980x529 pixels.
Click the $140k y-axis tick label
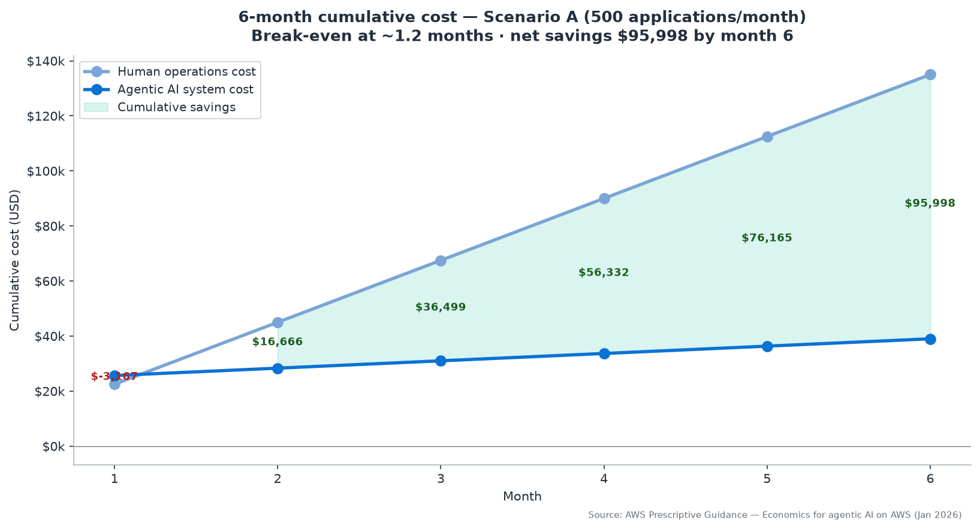click(46, 61)
